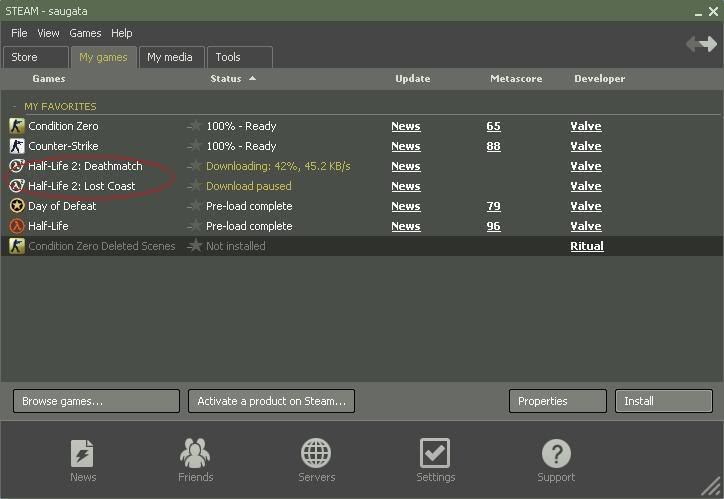Screen dimensions: 724x499
Task: Click the Half-Life lambda icon
Action: point(17,226)
